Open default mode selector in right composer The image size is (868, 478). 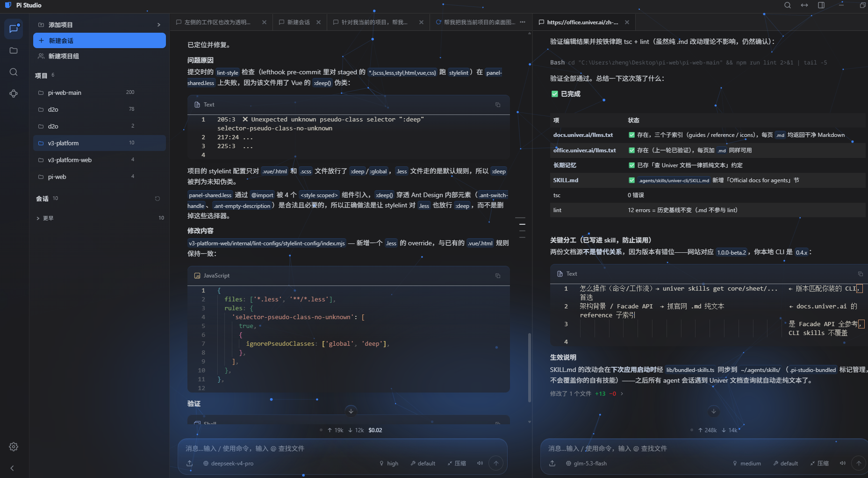[786, 464]
